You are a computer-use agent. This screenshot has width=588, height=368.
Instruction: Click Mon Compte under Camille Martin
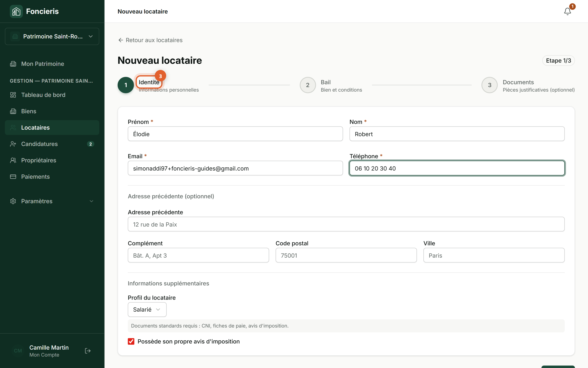[44, 355]
